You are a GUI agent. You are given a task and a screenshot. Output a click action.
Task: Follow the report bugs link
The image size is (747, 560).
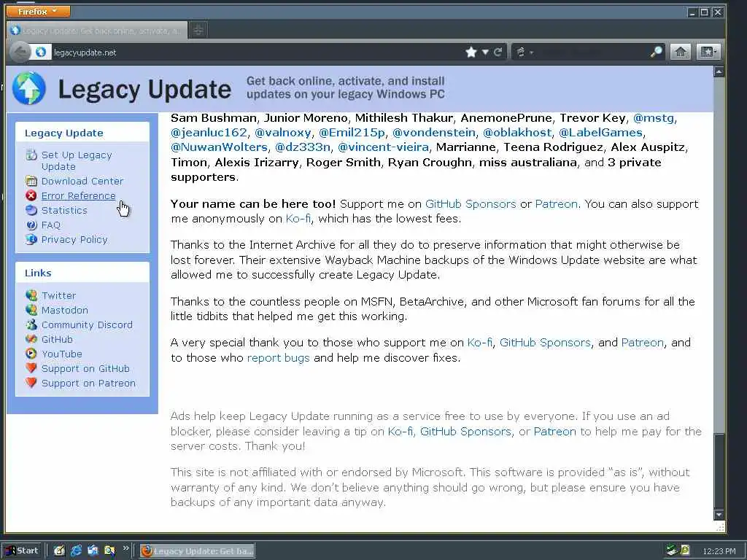278,357
